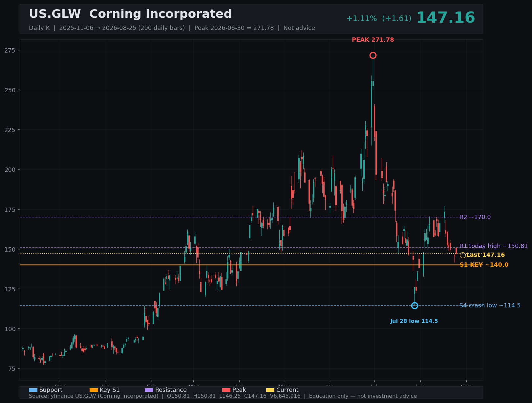Click the red peak circle marker

(x=373, y=56)
